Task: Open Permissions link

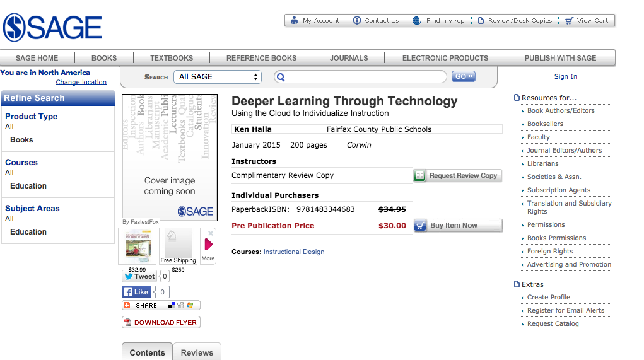Action: pyautogui.click(x=546, y=224)
